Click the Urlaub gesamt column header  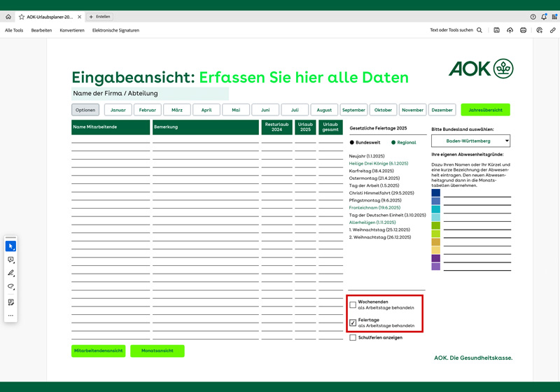click(x=330, y=127)
